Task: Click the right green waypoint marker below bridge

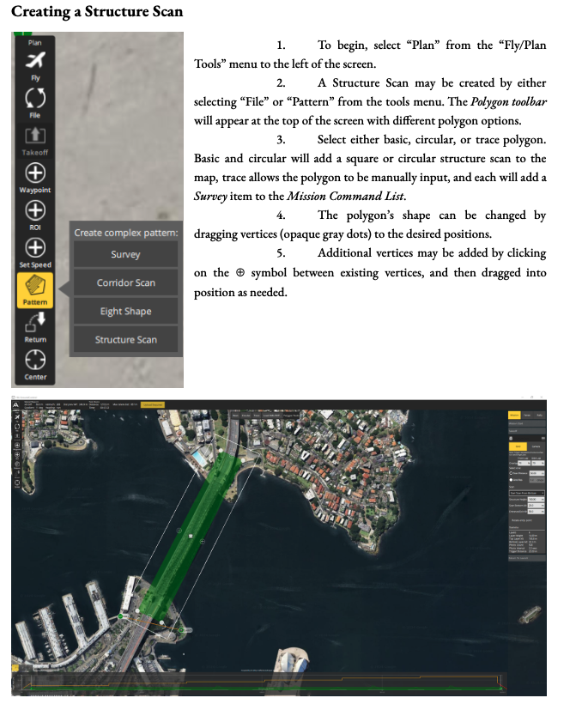Action: coord(181,630)
